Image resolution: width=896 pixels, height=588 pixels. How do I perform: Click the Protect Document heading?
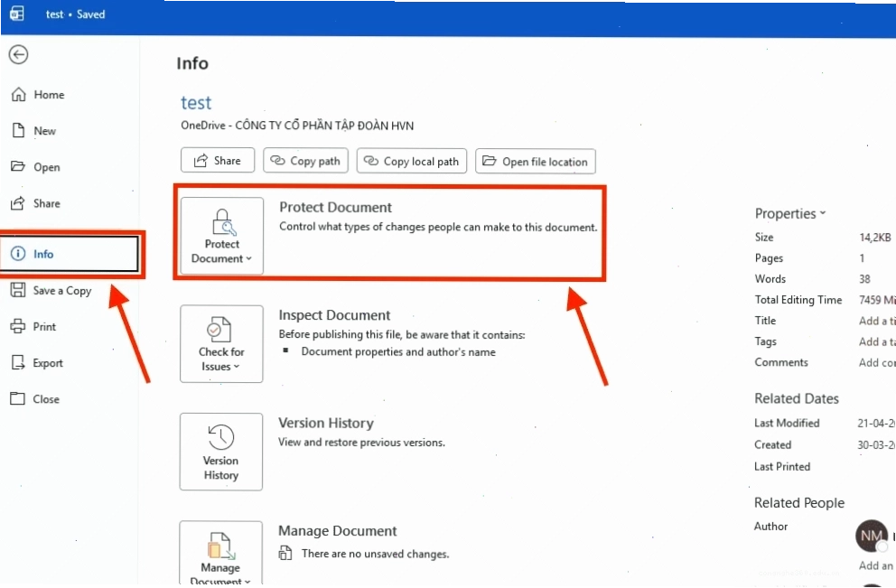pyautogui.click(x=335, y=208)
